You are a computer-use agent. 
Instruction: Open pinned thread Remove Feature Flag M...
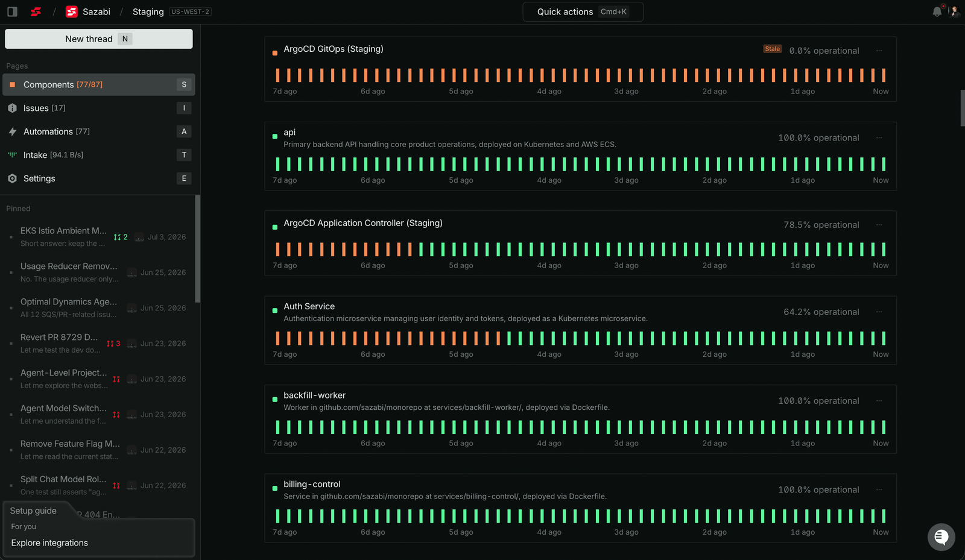point(98,450)
